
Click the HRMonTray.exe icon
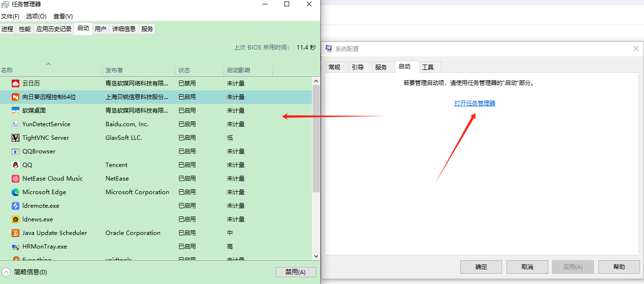pos(16,247)
